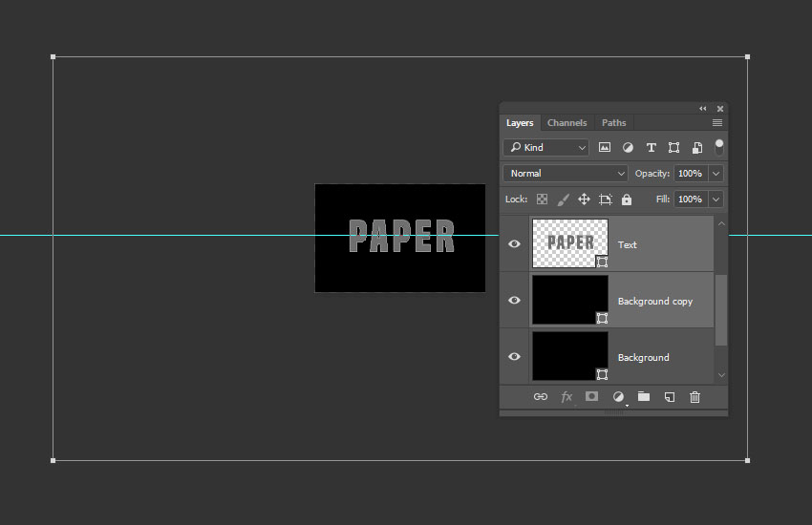The height and width of the screenshot is (525, 812).
Task: Click the Fill 100% value field
Action: click(x=691, y=199)
